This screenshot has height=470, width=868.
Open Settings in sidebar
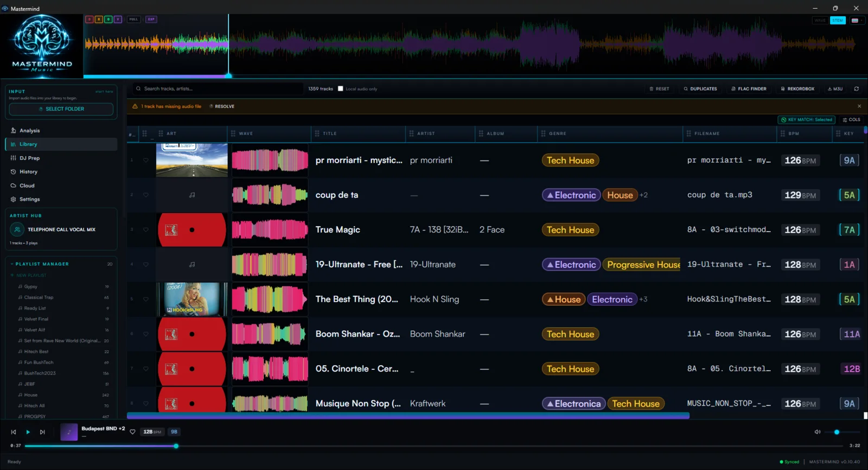pyautogui.click(x=61, y=199)
